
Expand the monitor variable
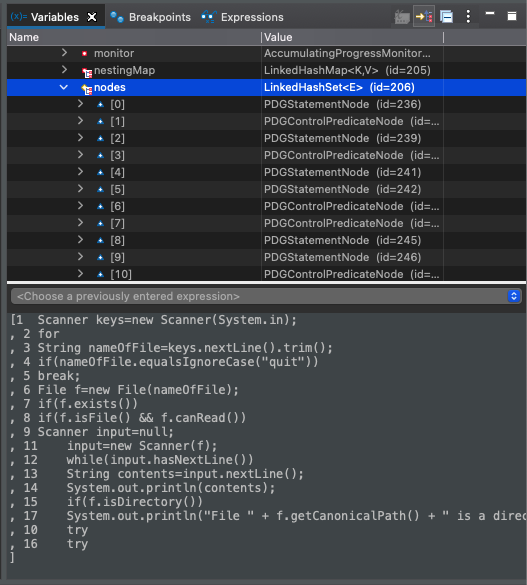click(x=64, y=53)
